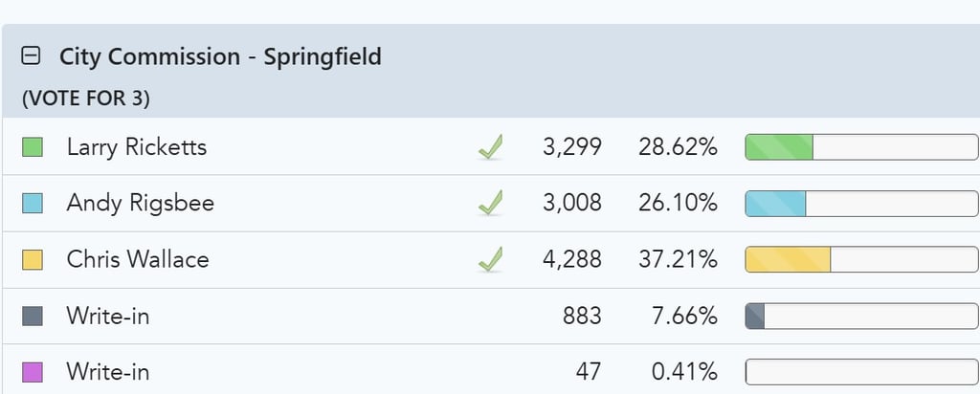The image size is (980, 394).
Task: Click the Write-in row with 883 votes
Action: click(x=108, y=316)
